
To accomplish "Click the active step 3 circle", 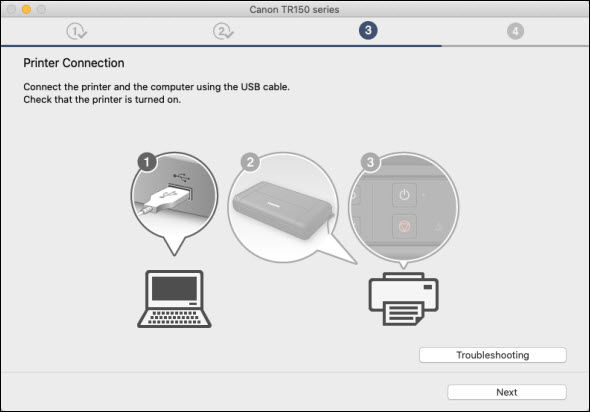I will tap(368, 30).
